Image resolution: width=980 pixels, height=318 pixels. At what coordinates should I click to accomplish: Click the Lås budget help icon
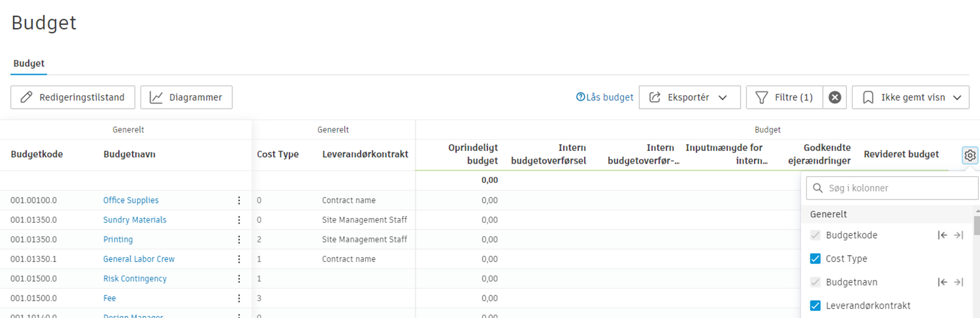coord(581,97)
